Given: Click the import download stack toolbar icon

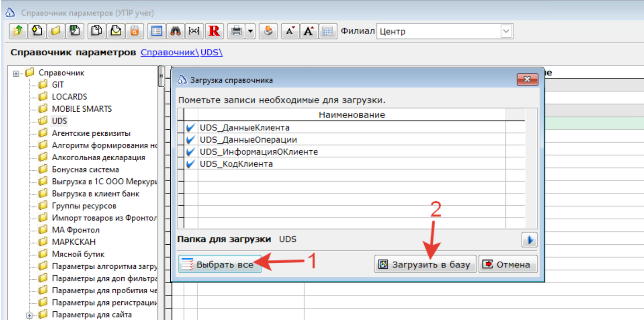Looking at the screenshot, I should (269, 31).
